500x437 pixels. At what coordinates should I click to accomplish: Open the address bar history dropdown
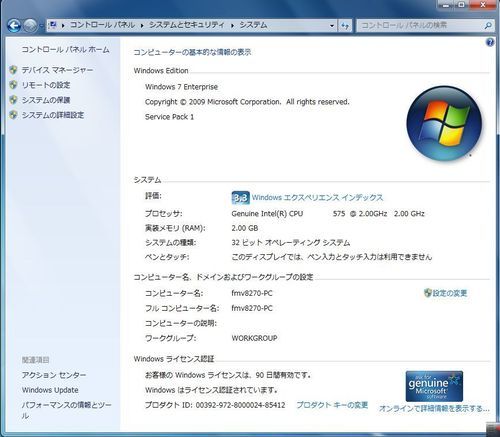coord(332,26)
